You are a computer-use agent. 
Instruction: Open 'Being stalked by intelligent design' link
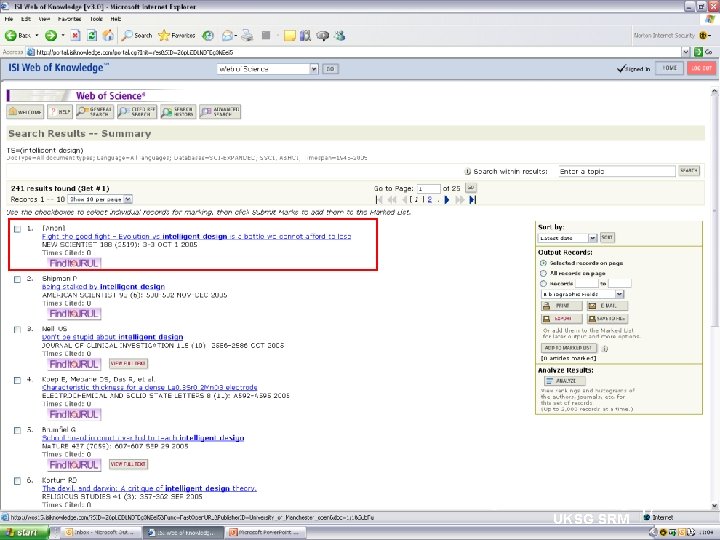(103, 287)
